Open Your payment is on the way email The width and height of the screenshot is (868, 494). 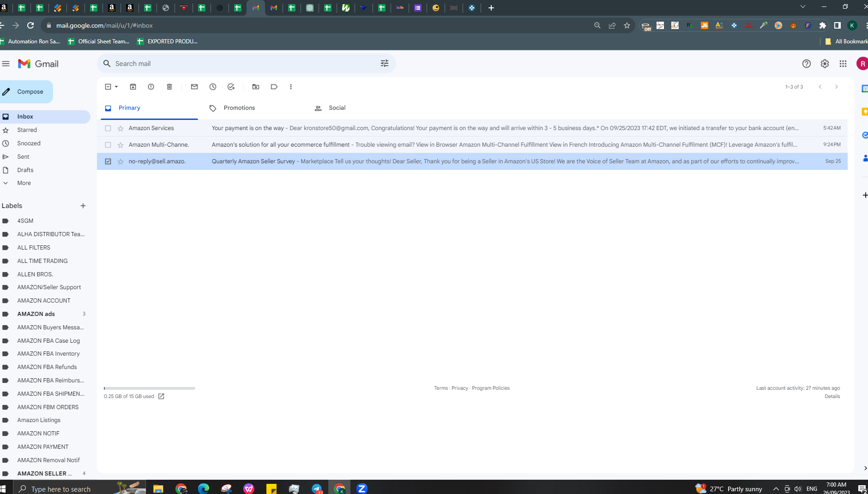tap(472, 128)
